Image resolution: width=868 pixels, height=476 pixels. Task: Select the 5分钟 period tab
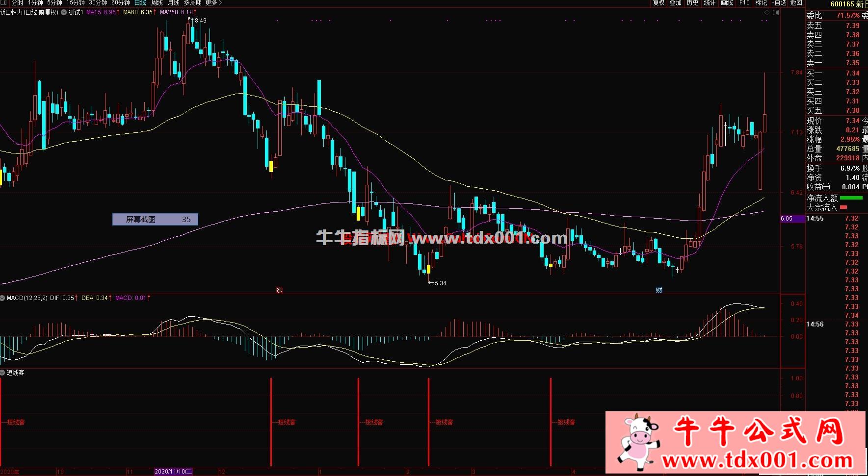coord(55,3)
